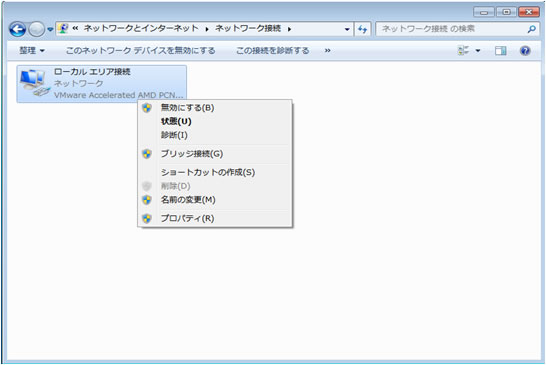Click the refresh button beside address bar

[x=362, y=29]
